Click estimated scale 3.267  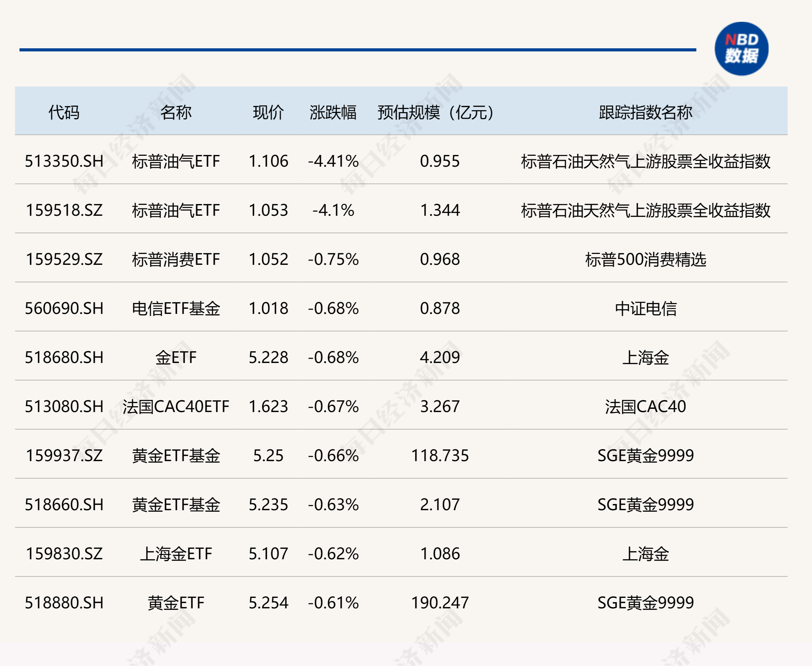pos(440,407)
